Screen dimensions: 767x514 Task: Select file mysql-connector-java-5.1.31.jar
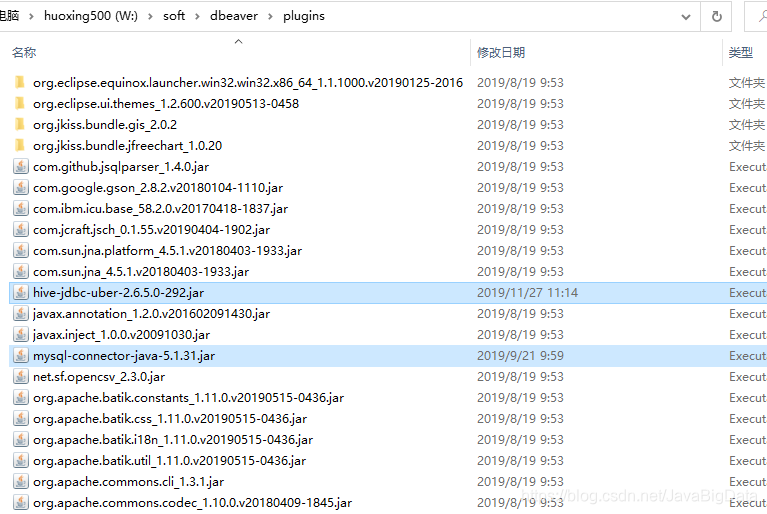(124, 356)
